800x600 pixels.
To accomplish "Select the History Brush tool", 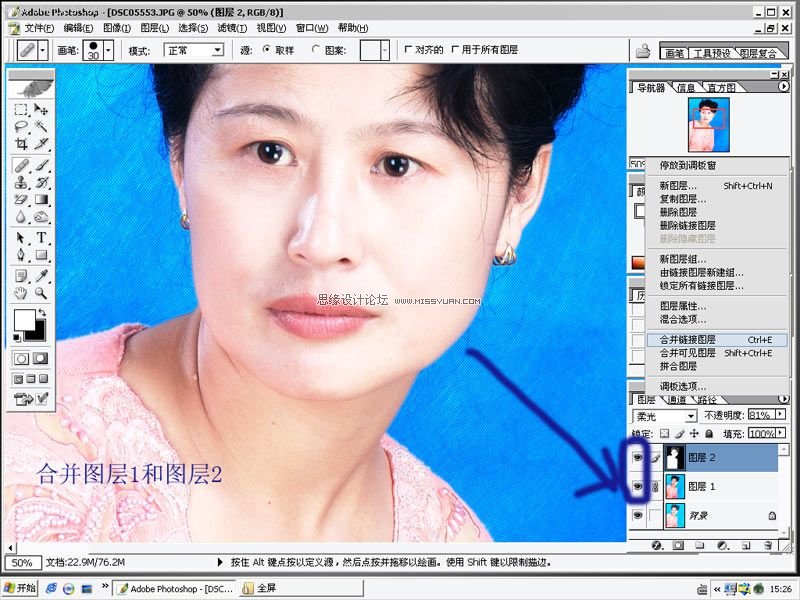I will tap(41, 182).
